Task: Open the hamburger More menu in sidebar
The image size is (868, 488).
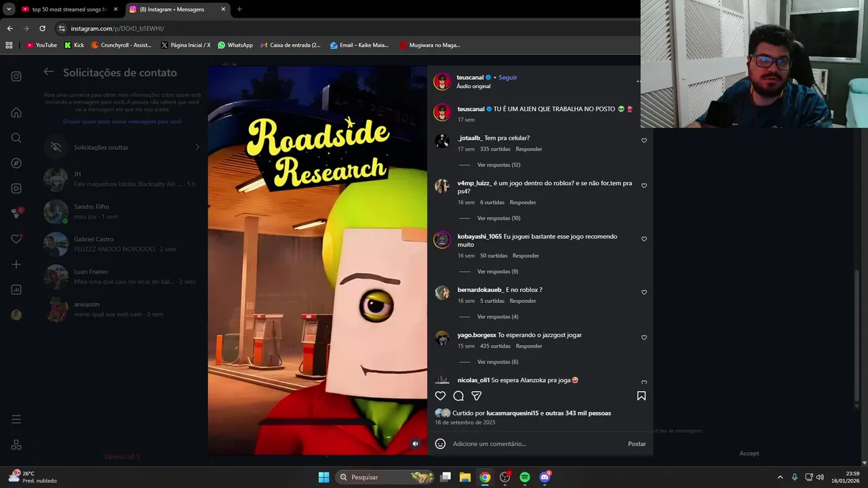Action: 16,420
